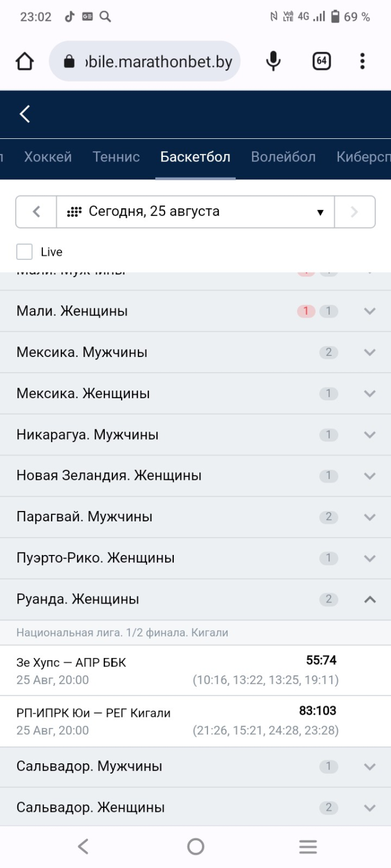Collapse the Руанда. Женщины section

pos(195,599)
